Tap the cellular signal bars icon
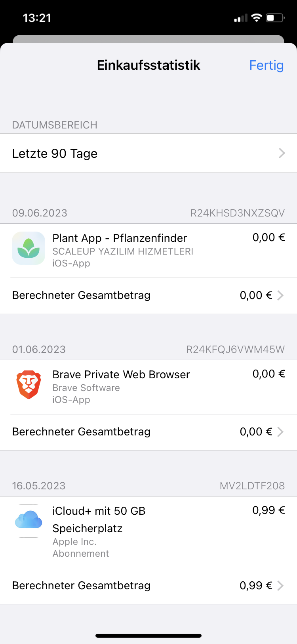The image size is (297, 644). (240, 18)
